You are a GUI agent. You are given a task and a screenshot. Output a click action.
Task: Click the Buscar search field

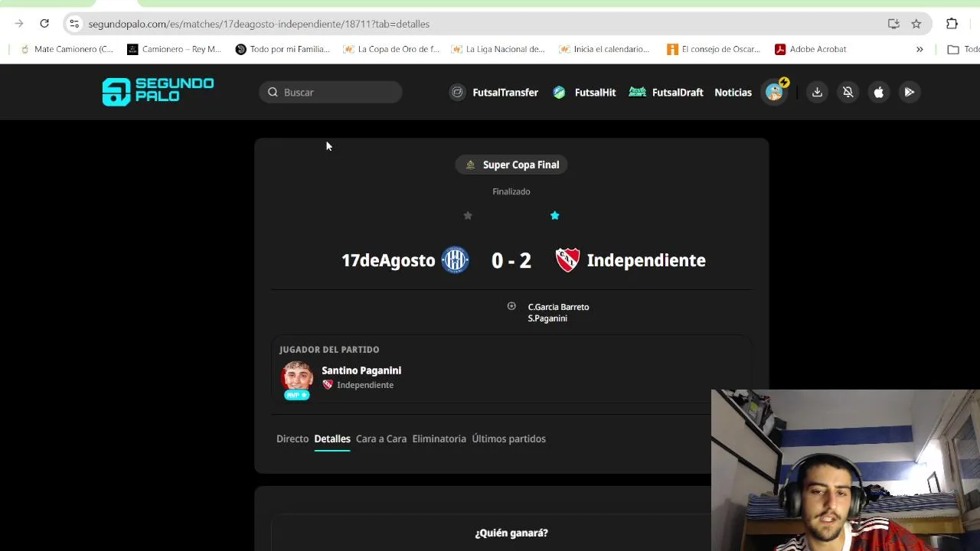330,92
